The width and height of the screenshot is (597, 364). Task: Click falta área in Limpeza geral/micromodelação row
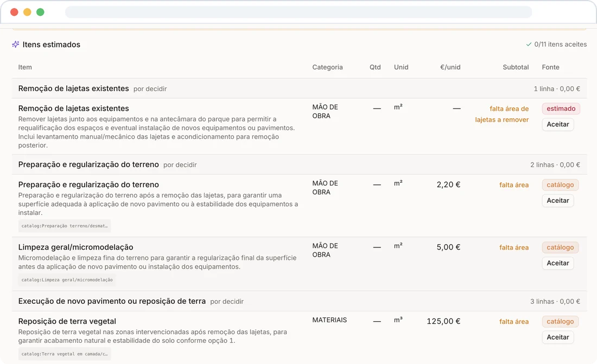click(x=514, y=247)
